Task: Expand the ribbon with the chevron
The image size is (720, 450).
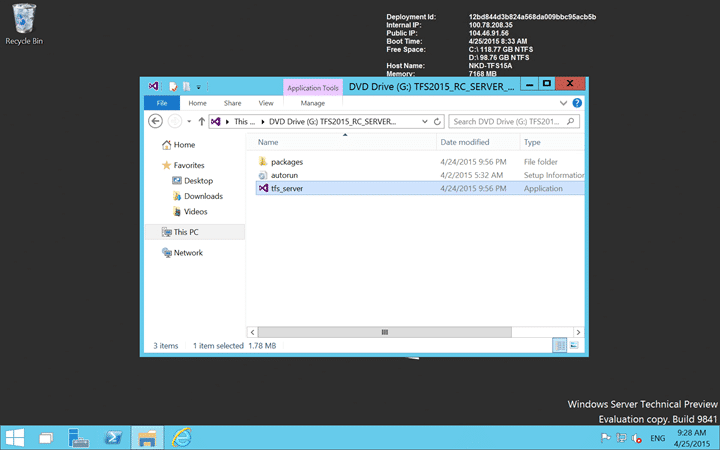Action: point(563,103)
